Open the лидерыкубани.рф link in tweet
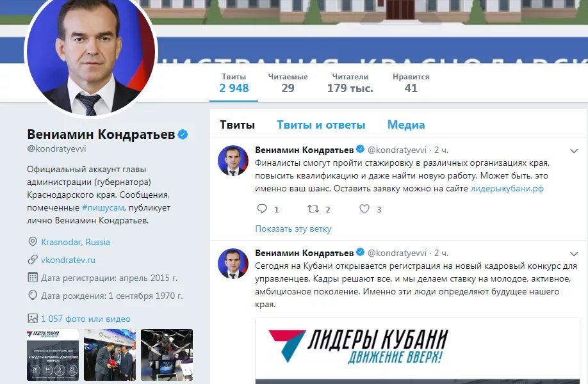The image size is (588, 384). [507, 188]
